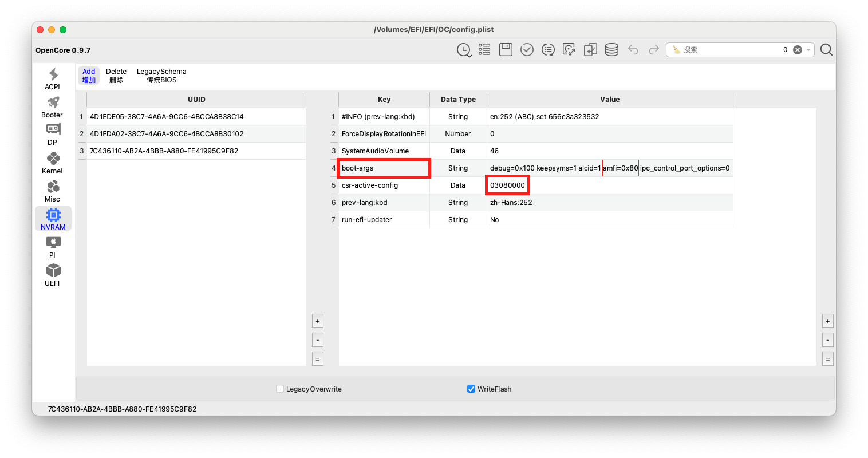Select the #INFO (prev-lang:kbd) key
Viewport: 868px width, 458px height.
pyautogui.click(x=384, y=117)
